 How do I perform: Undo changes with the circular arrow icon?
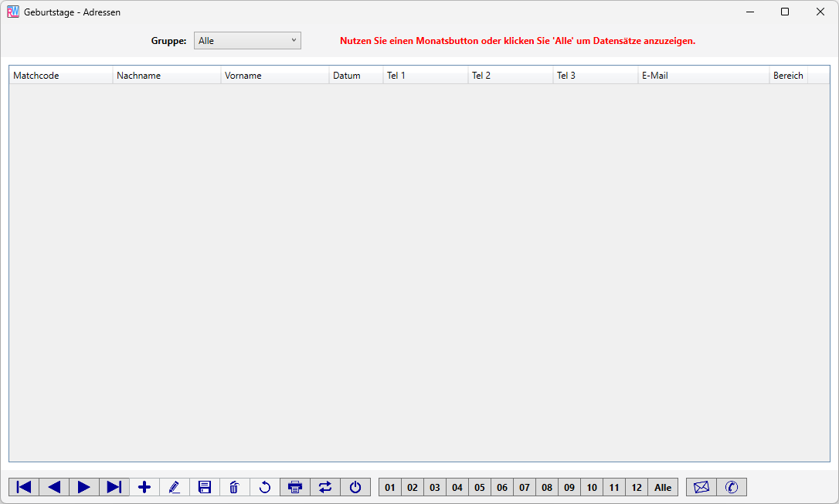[x=265, y=487]
